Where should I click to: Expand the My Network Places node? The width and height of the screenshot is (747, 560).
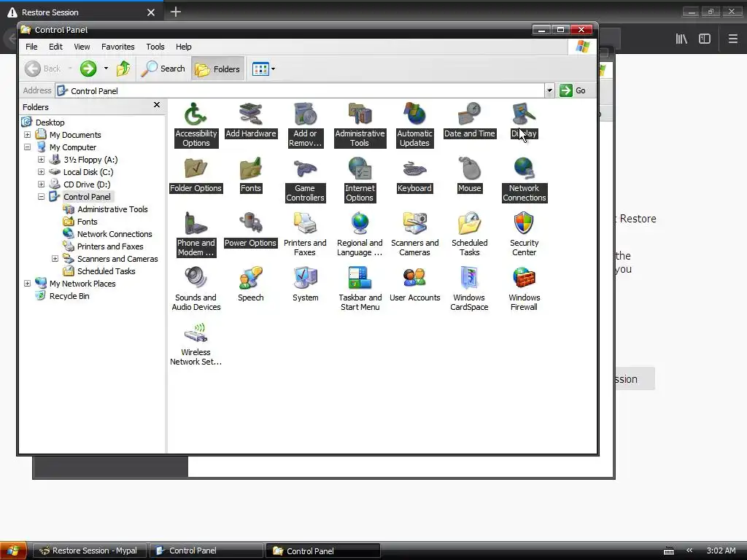point(27,284)
